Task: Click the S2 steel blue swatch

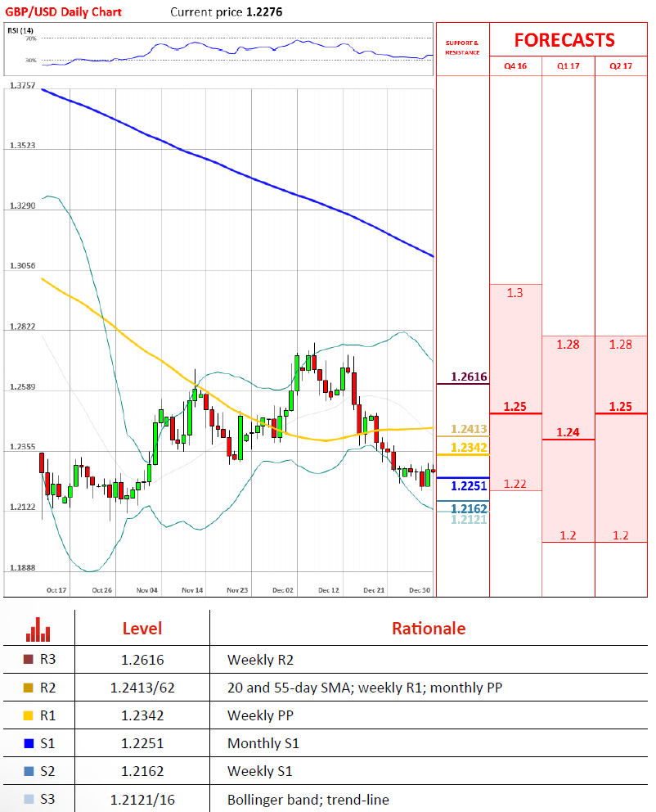Action: click(x=29, y=772)
